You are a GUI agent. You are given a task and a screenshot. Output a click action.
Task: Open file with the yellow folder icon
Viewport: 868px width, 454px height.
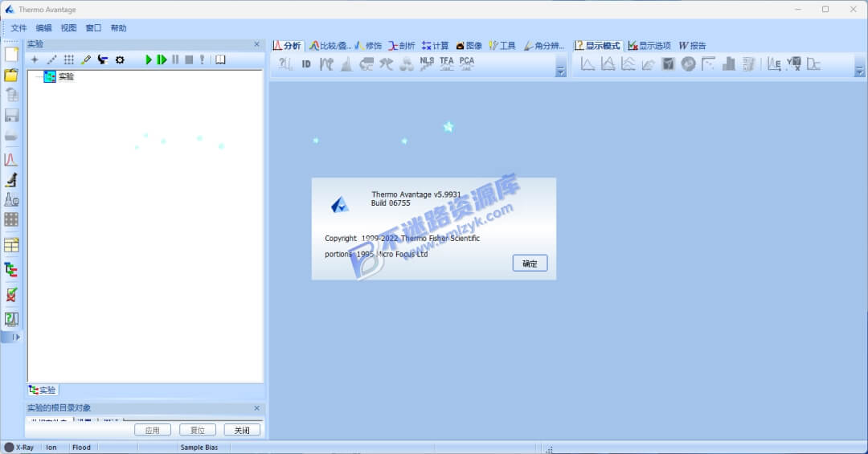[11, 75]
